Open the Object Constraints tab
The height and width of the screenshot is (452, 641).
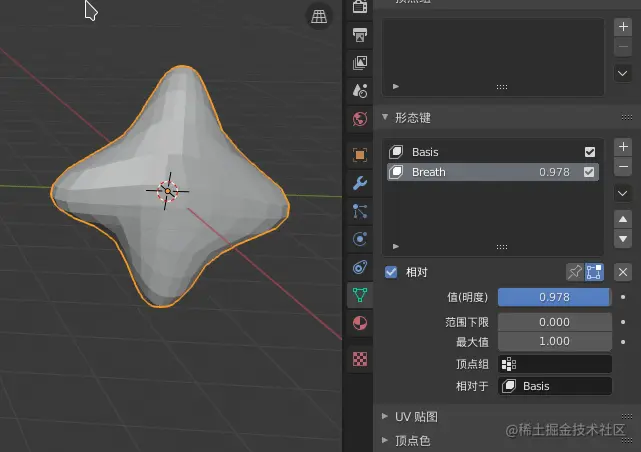360,267
